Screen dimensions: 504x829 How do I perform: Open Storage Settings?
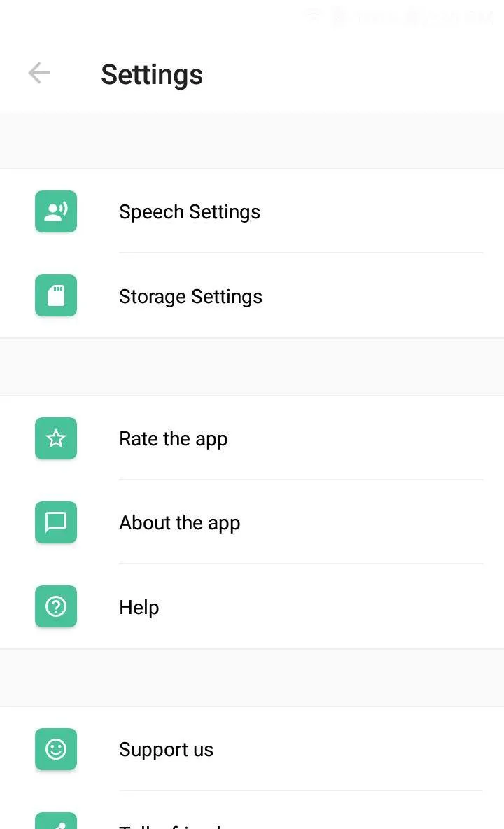pyautogui.click(x=190, y=296)
